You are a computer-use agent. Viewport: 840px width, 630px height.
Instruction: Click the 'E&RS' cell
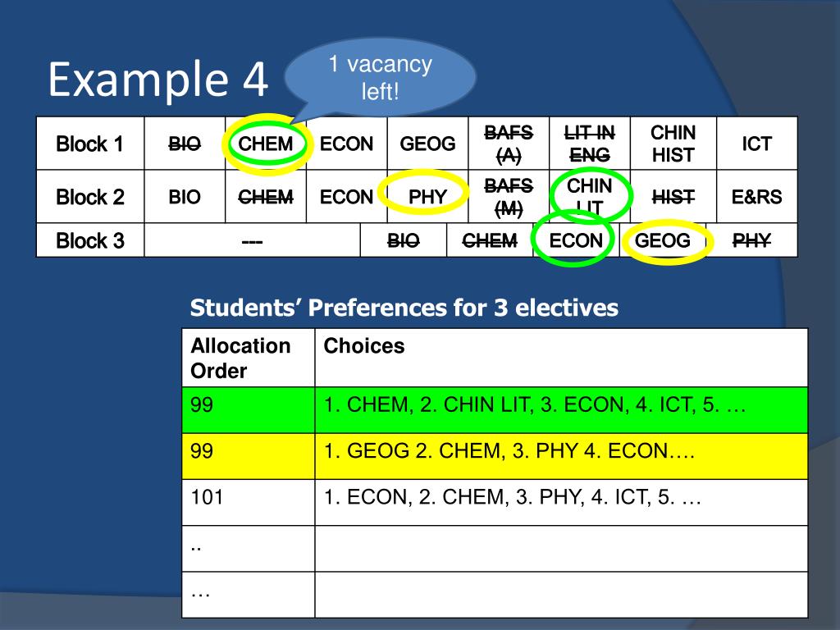tap(756, 197)
